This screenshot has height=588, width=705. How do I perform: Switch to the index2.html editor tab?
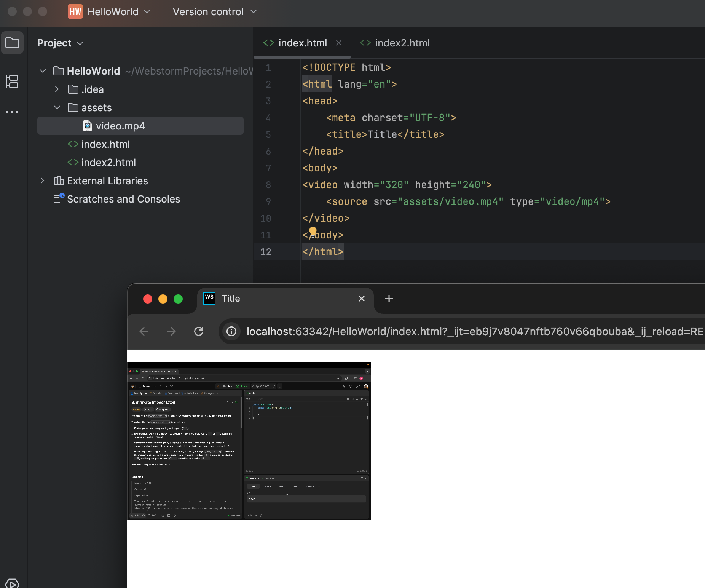[x=402, y=43]
